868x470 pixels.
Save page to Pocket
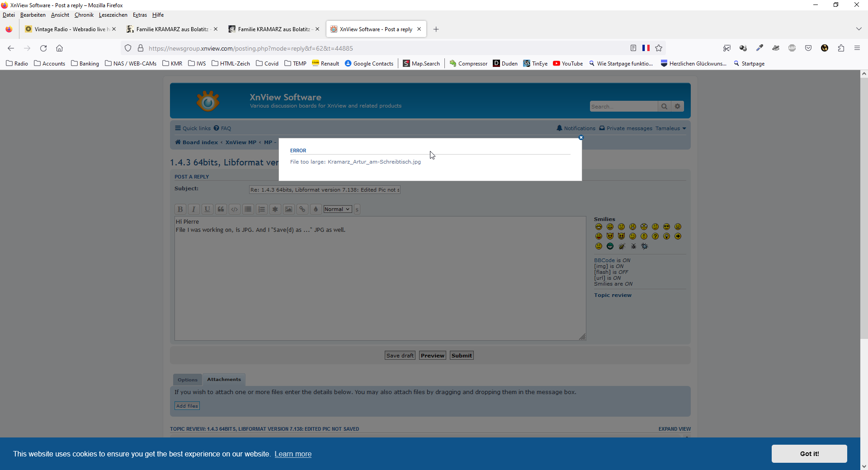click(x=808, y=48)
